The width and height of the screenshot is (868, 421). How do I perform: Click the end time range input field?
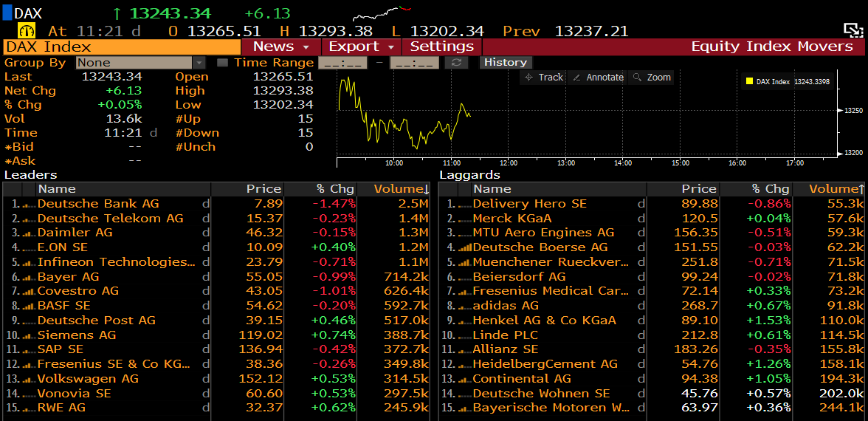(x=415, y=63)
